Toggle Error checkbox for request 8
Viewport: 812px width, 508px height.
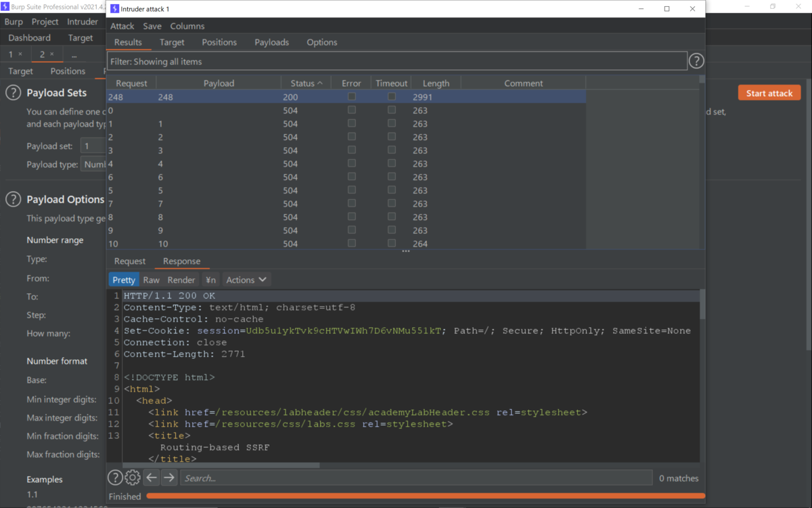coord(351,217)
